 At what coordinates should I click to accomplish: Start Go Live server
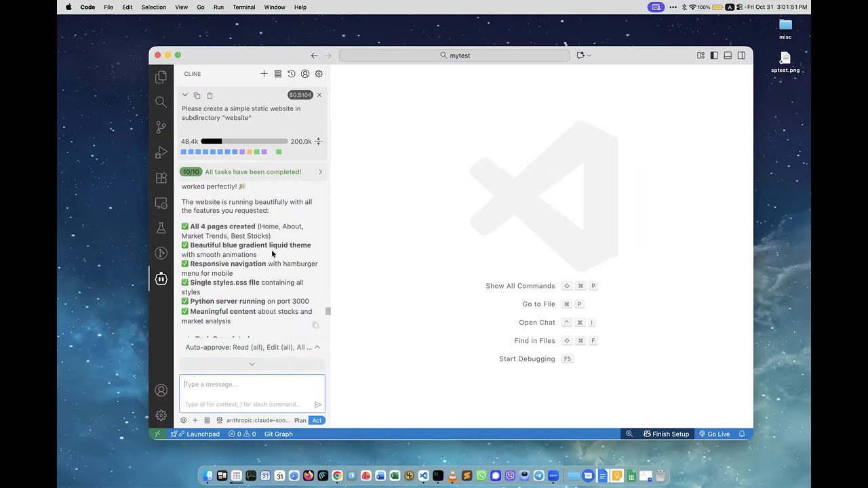[714, 434]
